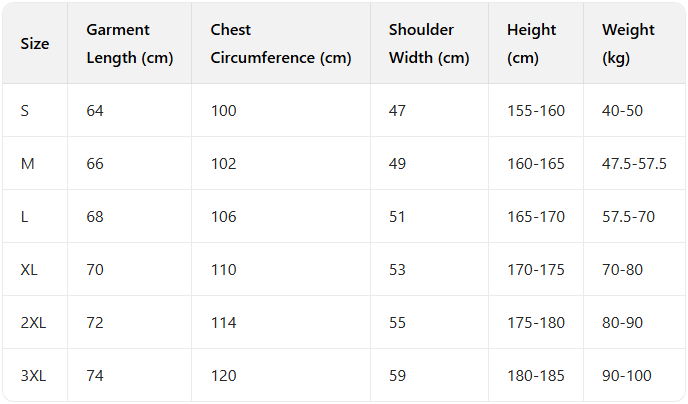Select chest circumference value 120
The image size is (688, 404).
[224, 376]
